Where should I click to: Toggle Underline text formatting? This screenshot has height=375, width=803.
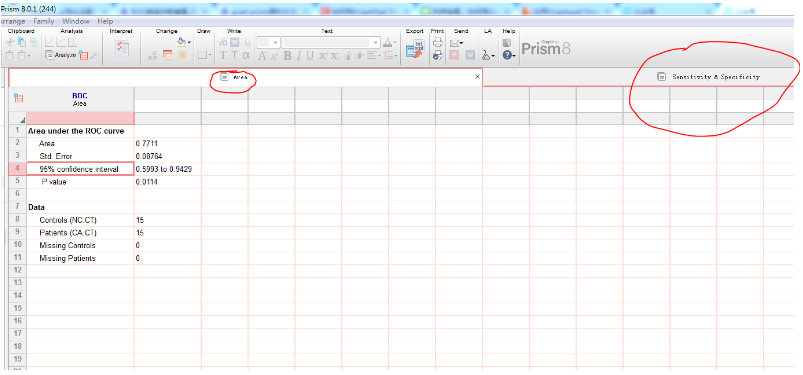pyautogui.click(x=310, y=55)
